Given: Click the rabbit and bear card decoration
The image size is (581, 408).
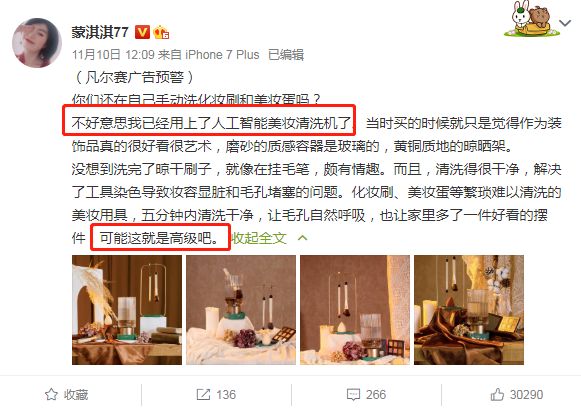Looking at the screenshot, I should click(531, 19).
